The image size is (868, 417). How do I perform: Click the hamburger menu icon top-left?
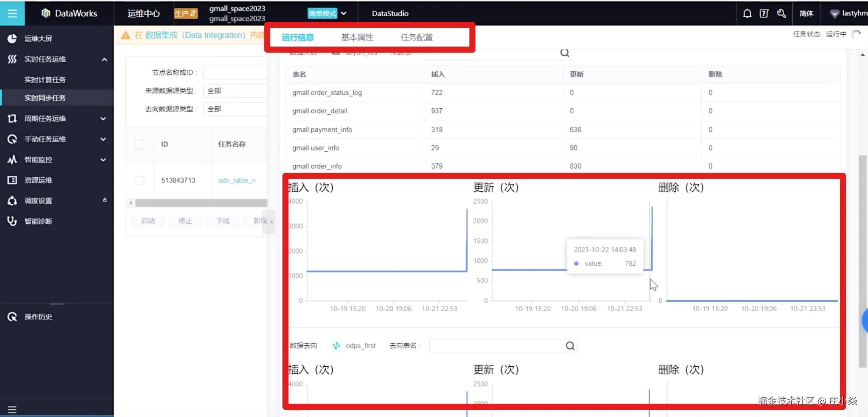tap(12, 13)
